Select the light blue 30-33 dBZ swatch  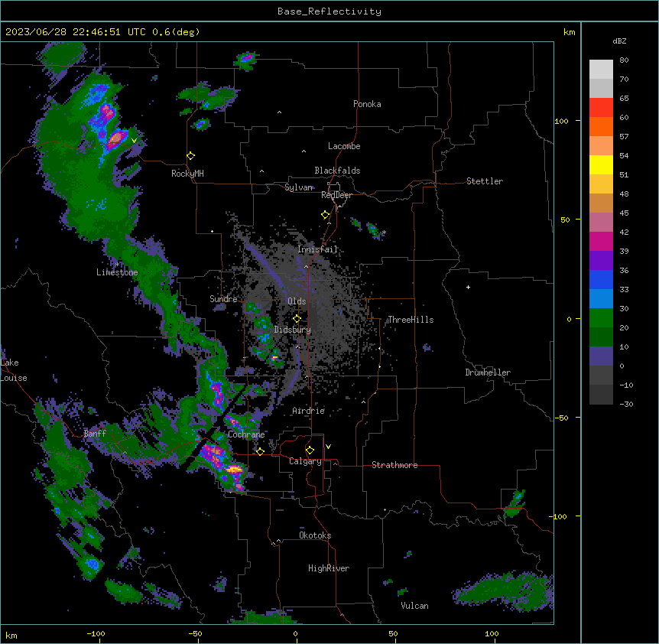pos(601,299)
